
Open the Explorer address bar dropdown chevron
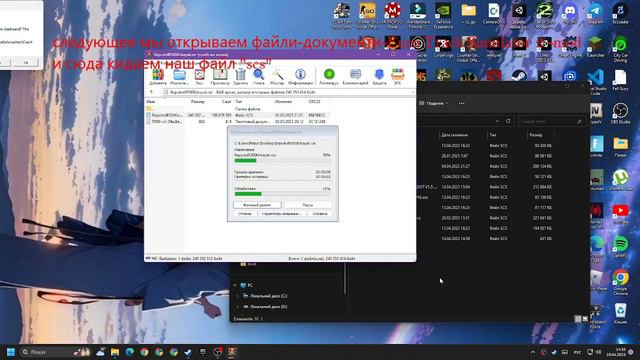497,121
